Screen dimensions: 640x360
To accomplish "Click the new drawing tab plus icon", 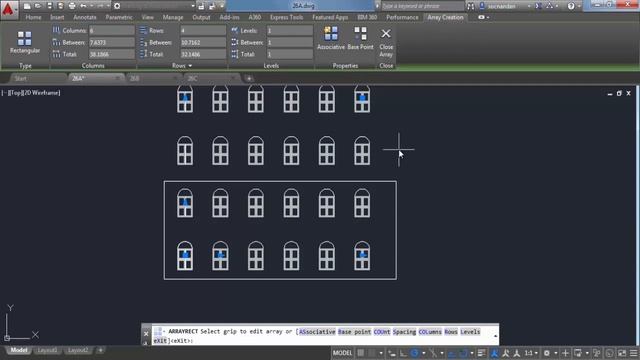I will [x=249, y=78].
